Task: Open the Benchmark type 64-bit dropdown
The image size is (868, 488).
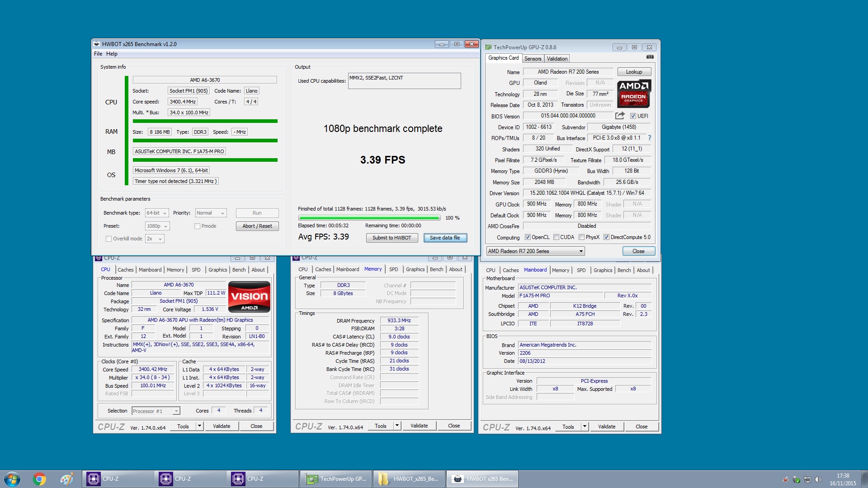Action: [157, 213]
